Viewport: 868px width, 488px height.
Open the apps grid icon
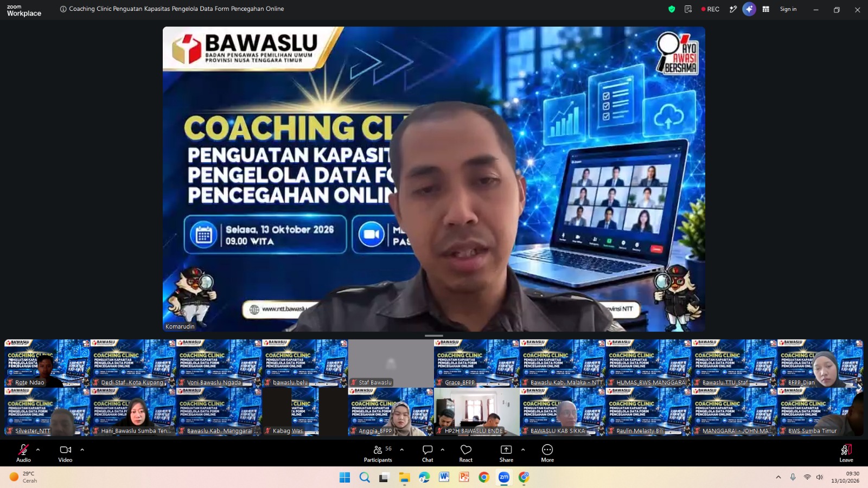[766, 9]
